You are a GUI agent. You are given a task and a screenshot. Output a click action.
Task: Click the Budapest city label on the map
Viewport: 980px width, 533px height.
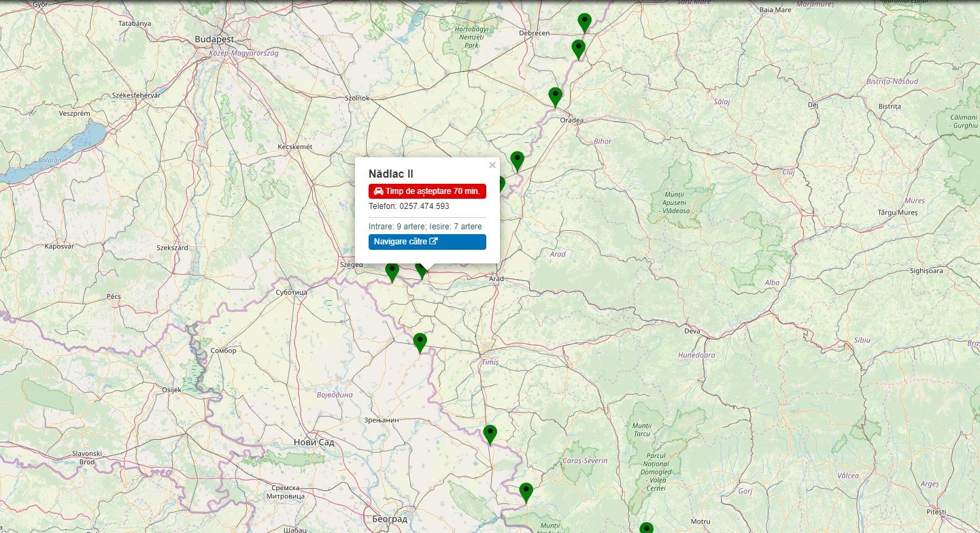pos(214,39)
